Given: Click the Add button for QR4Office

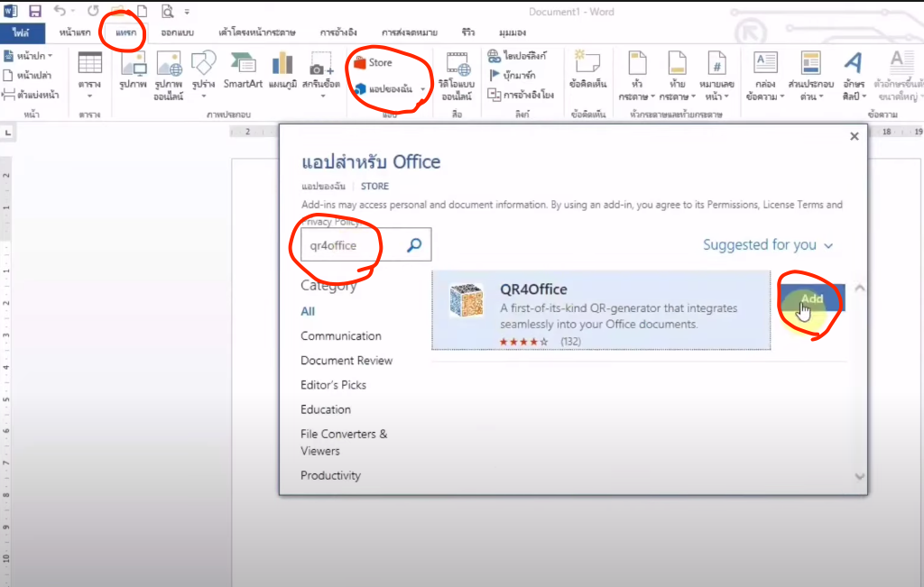Looking at the screenshot, I should (x=812, y=298).
